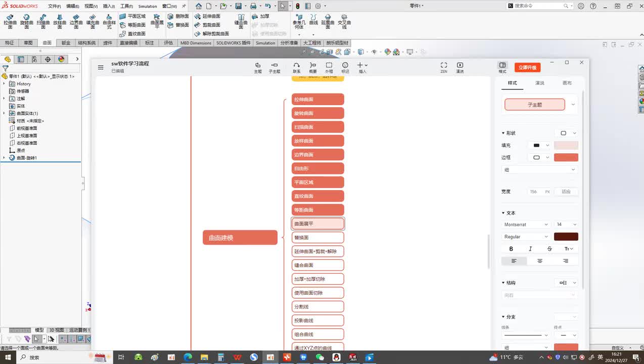Image resolution: width=644 pixels, height=364 pixels.
Task: Click the 概要 summary icon
Action: 313,67
